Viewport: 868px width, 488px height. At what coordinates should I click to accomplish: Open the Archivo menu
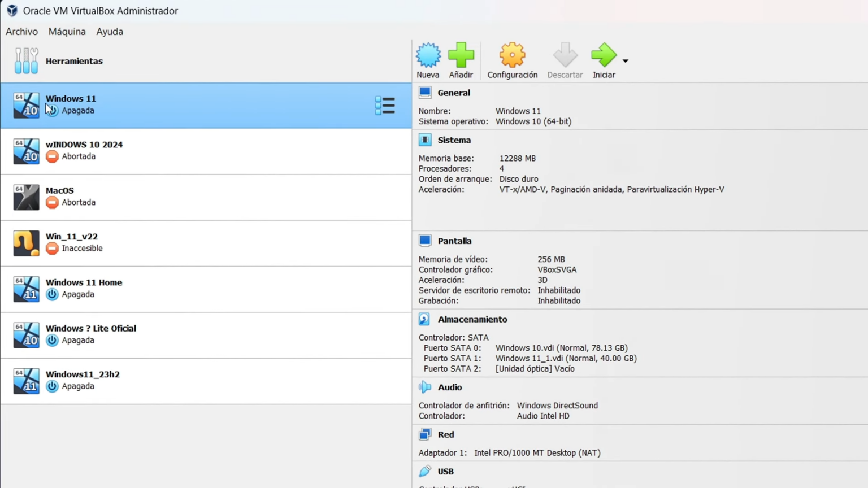21,32
